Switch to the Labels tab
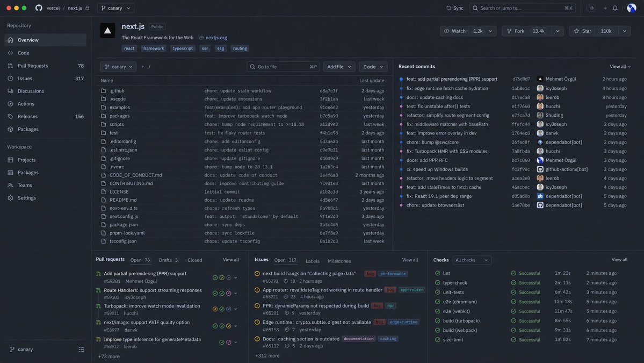 [313, 261]
